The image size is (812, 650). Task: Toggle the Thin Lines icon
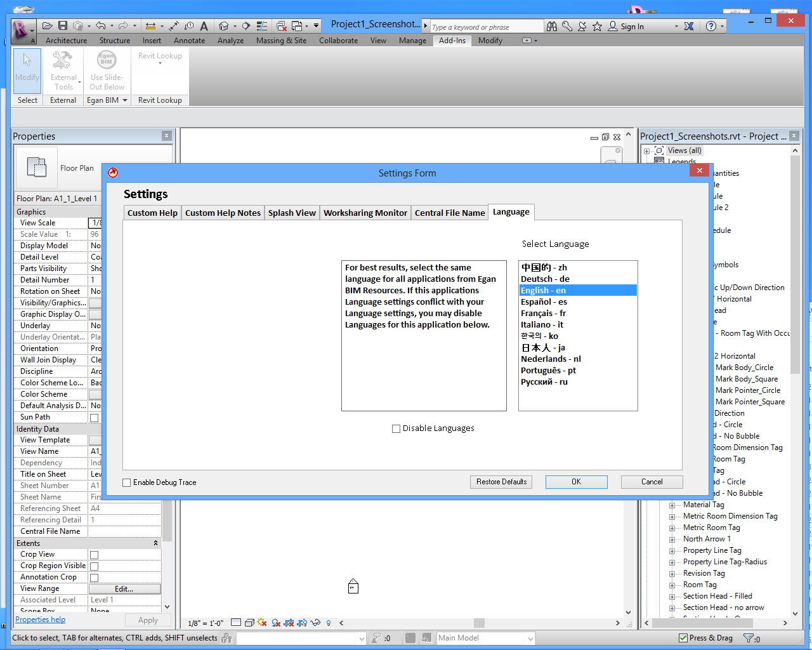(262, 26)
